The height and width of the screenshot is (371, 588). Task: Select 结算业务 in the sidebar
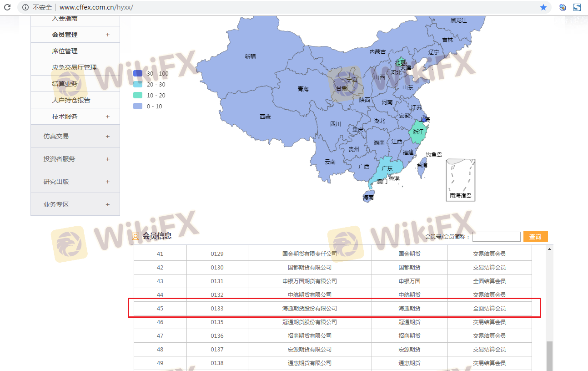click(65, 84)
